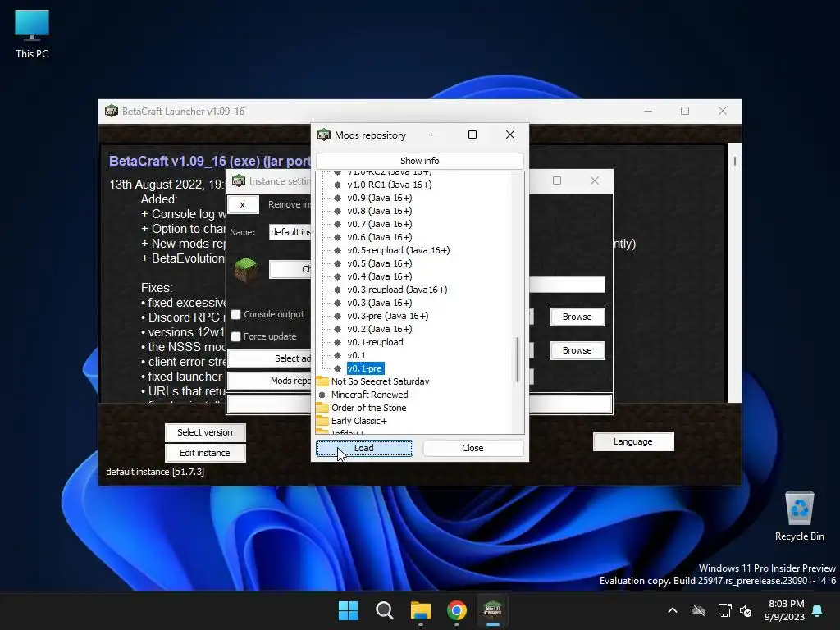This screenshot has height=630, width=840.
Task: Minimize the Mods repository window
Action: (x=436, y=135)
